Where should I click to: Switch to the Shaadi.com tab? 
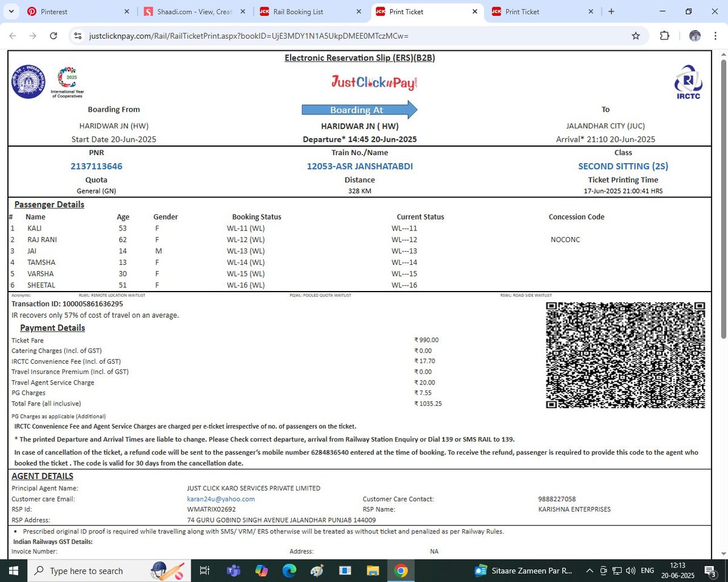click(195, 12)
